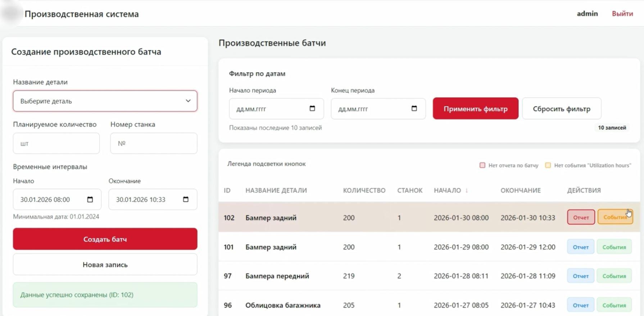Click red legend swatch Нет отчета по батчу
The height and width of the screenshot is (316, 644).
tap(482, 165)
